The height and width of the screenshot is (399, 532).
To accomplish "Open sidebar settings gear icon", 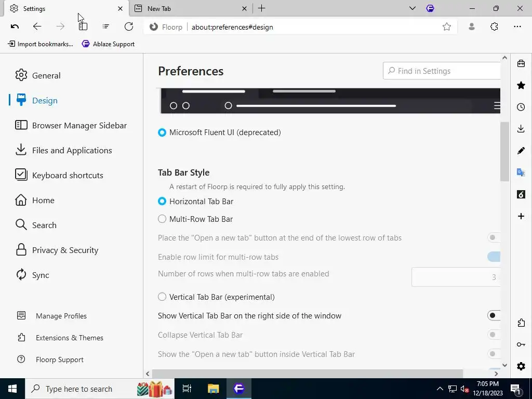I will (x=521, y=366).
